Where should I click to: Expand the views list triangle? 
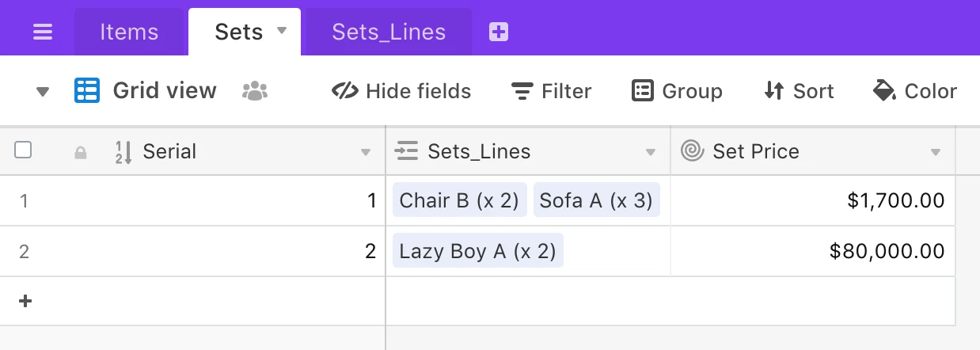click(43, 92)
